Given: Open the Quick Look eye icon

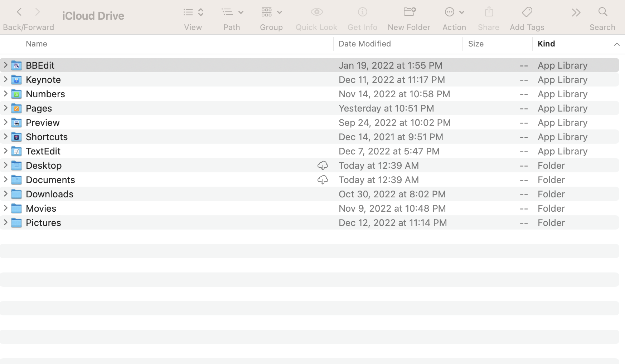Looking at the screenshot, I should (316, 12).
